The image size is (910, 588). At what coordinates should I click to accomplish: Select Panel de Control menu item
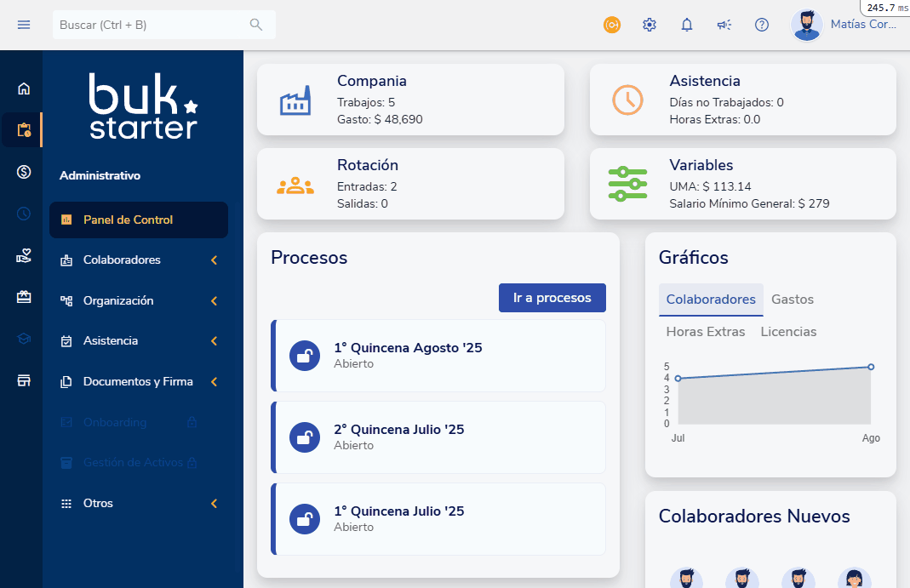click(x=139, y=220)
